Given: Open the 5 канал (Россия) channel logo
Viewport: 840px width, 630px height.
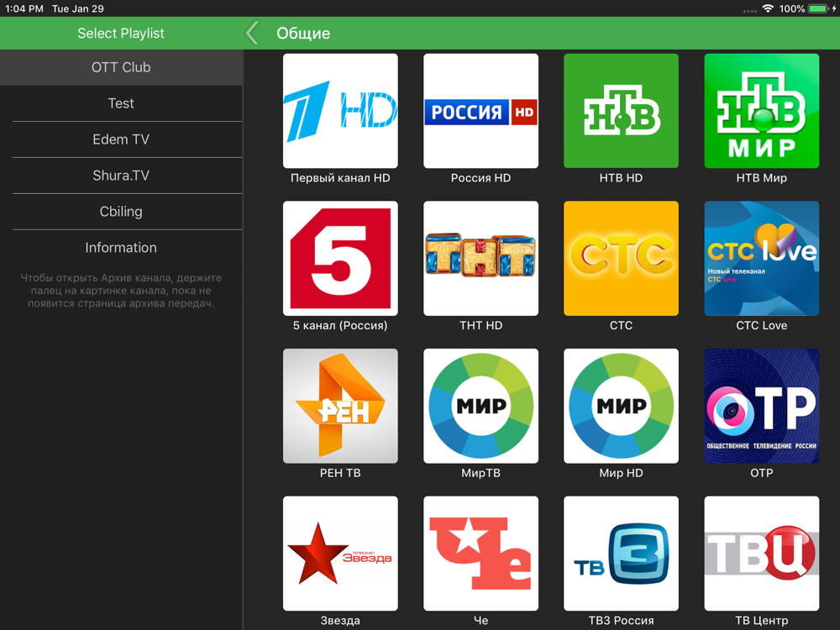Looking at the screenshot, I should pos(340,258).
